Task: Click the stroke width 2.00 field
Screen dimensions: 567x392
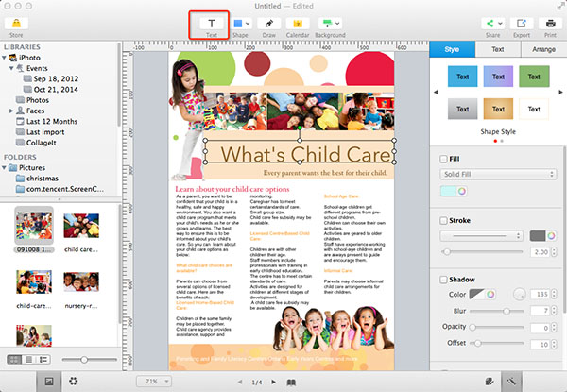Action: (541, 252)
